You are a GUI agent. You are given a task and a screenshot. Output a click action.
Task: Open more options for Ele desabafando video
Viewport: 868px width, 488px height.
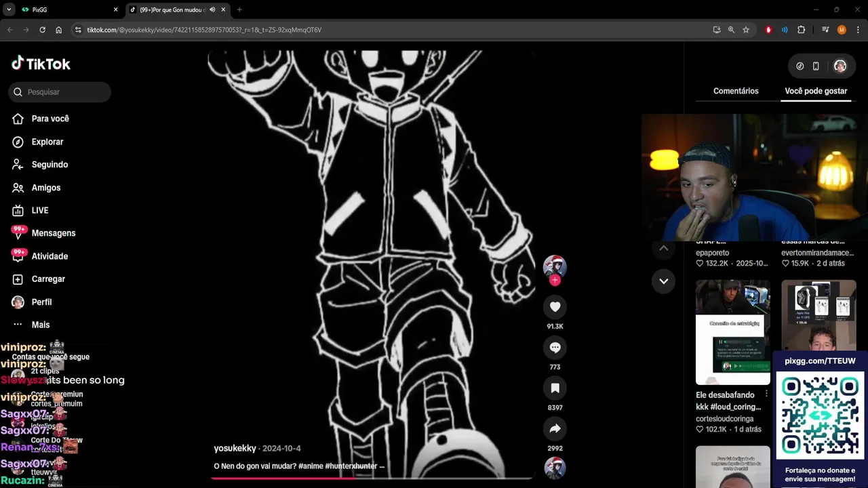(766, 394)
